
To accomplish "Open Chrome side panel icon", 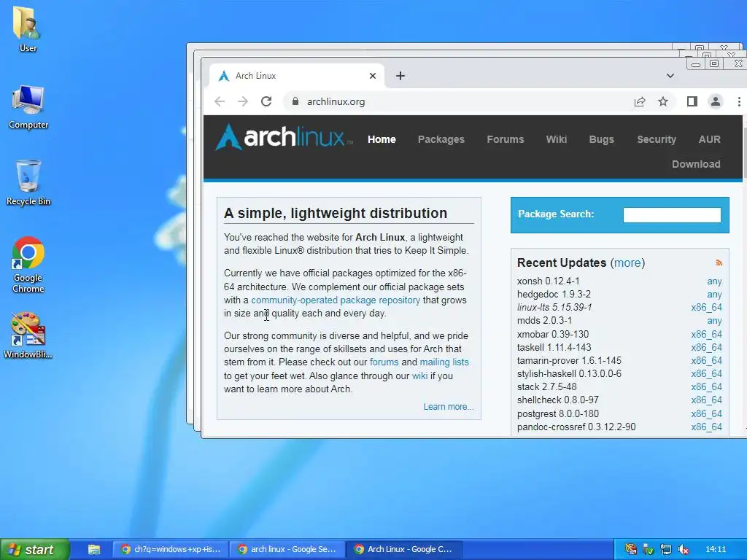I will click(692, 101).
